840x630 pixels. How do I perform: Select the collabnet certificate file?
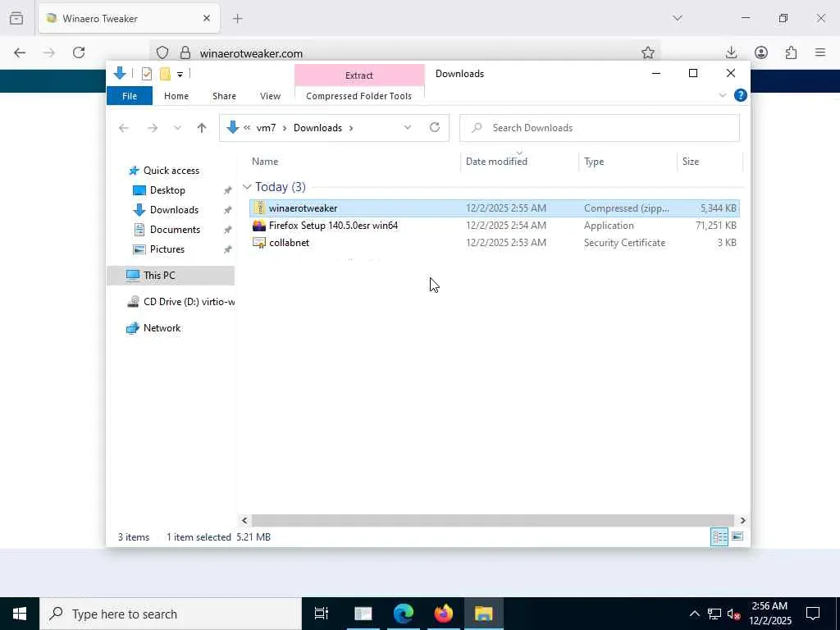495,243
